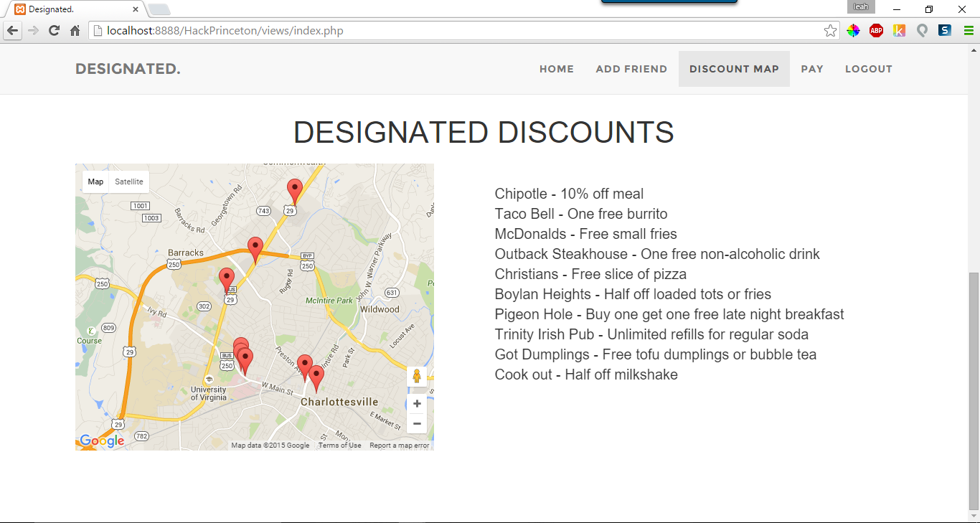Click Boylan Heights discount line

[x=633, y=294]
